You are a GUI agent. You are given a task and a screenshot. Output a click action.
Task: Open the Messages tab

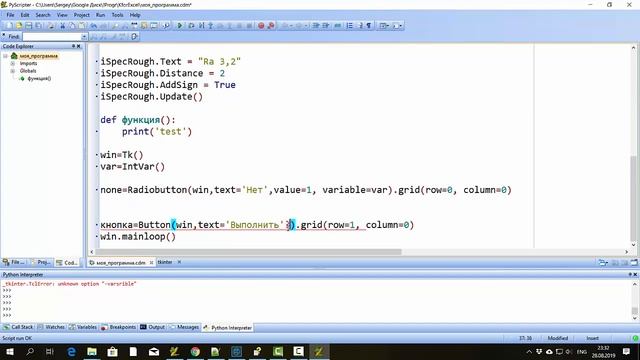point(184,327)
